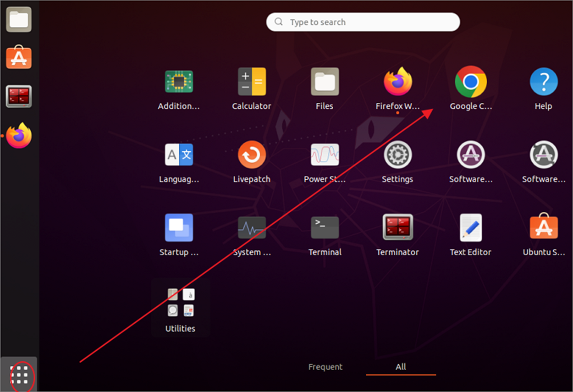Viewport: 573px width, 392px height.
Task: Open the Utilities folder
Action: (x=181, y=308)
